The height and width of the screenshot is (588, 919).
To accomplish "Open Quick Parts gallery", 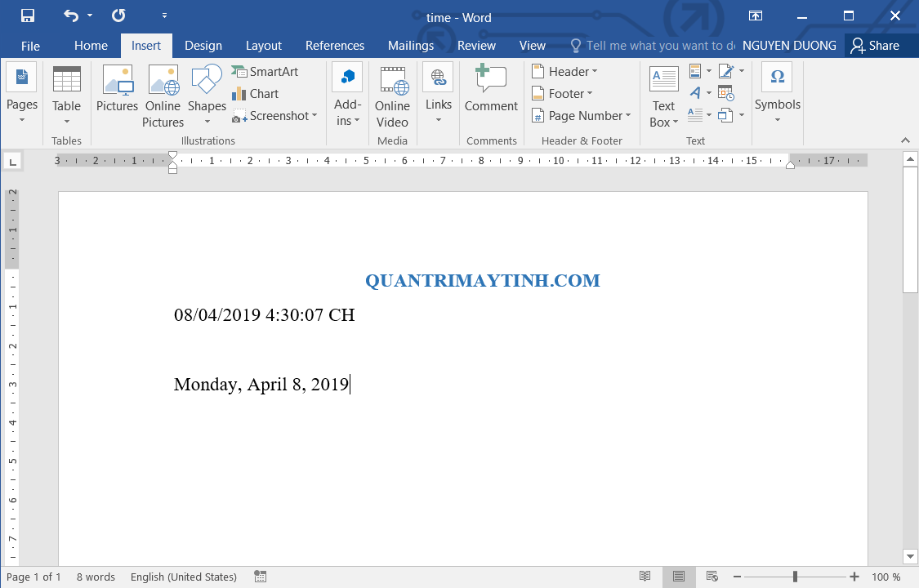I will click(695, 71).
